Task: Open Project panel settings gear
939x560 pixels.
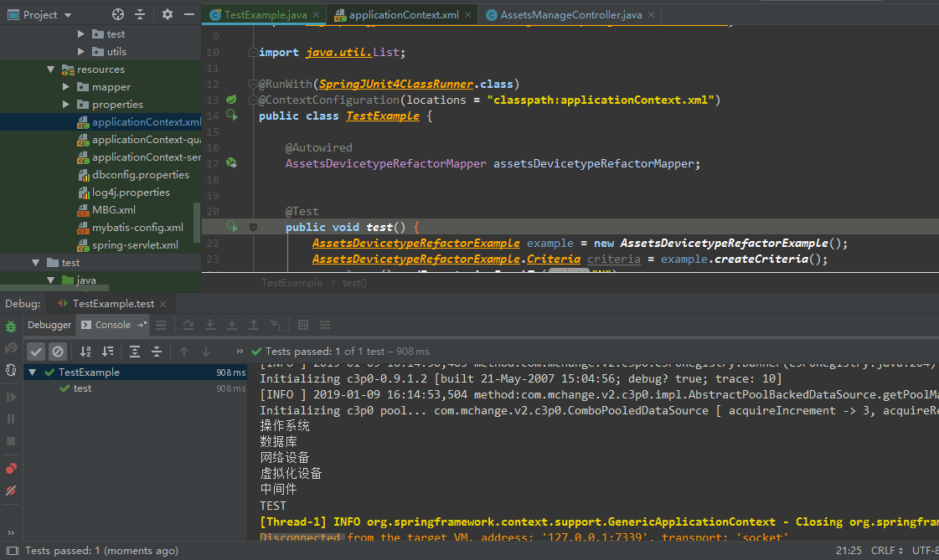Action: coord(167,14)
